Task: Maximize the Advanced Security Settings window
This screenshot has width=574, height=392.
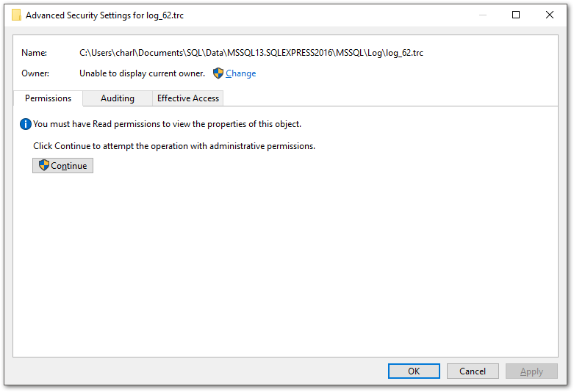Action: pos(516,15)
